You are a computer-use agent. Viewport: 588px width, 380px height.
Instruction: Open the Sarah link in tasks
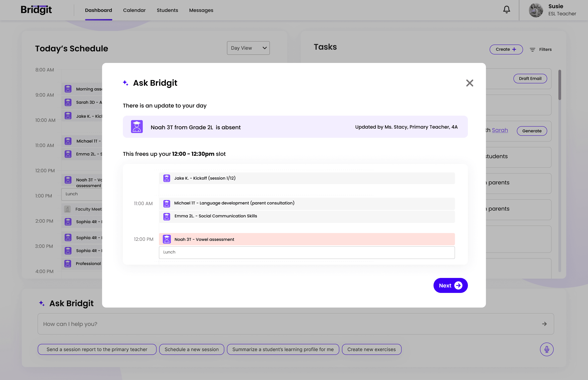tap(500, 130)
